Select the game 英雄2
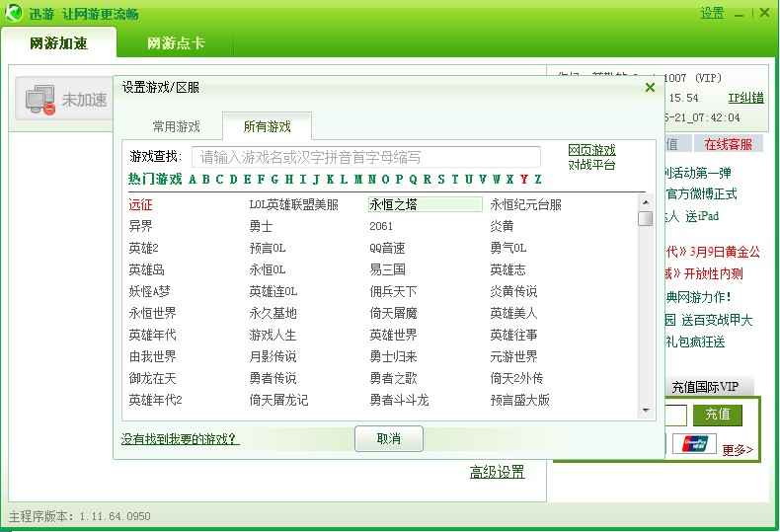Screen dimensions: 780x532 [x=143, y=248]
